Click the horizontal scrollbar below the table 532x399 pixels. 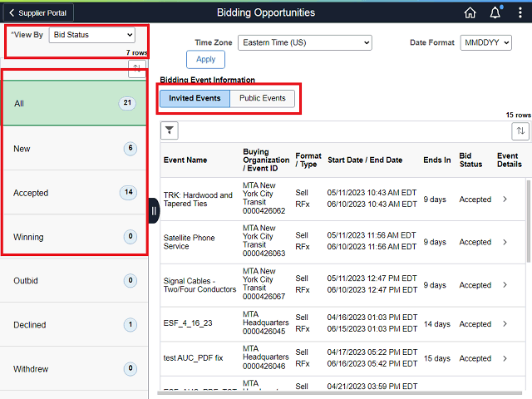pos(339,393)
